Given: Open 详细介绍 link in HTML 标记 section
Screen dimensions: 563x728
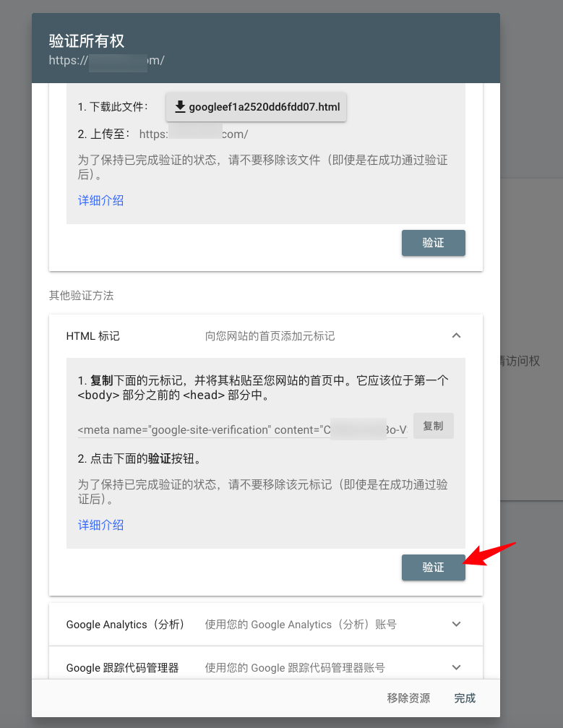Looking at the screenshot, I should click(x=100, y=525).
